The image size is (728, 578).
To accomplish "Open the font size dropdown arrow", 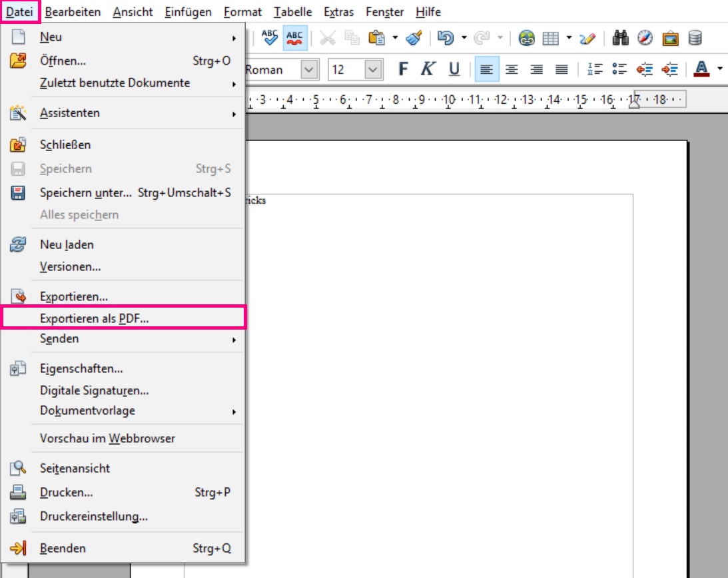I will 373,70.
